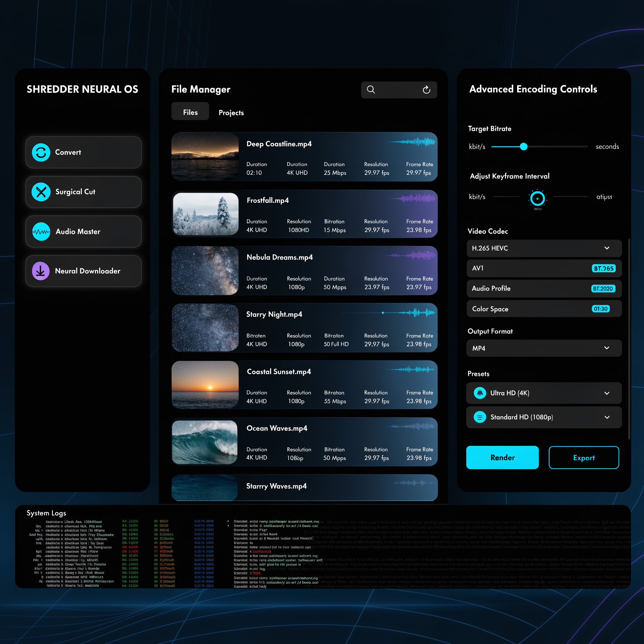Toggle the AV1 codec badge

coord(603,268)
